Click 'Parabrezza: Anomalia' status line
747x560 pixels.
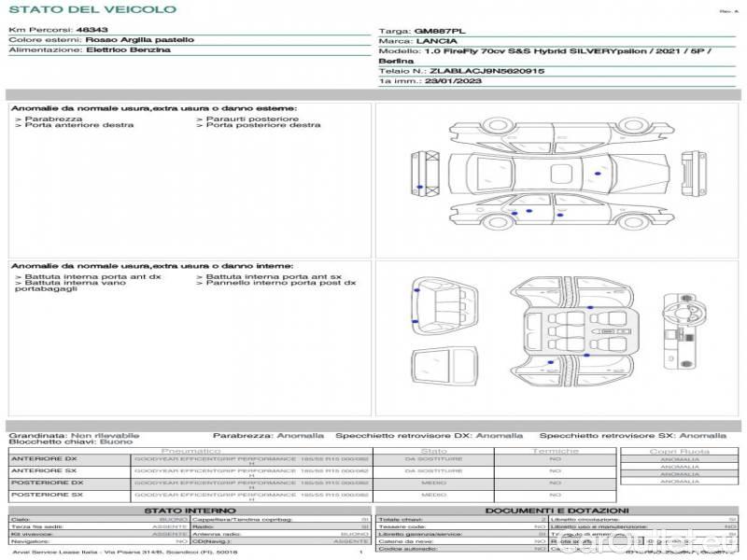point(268,436)
